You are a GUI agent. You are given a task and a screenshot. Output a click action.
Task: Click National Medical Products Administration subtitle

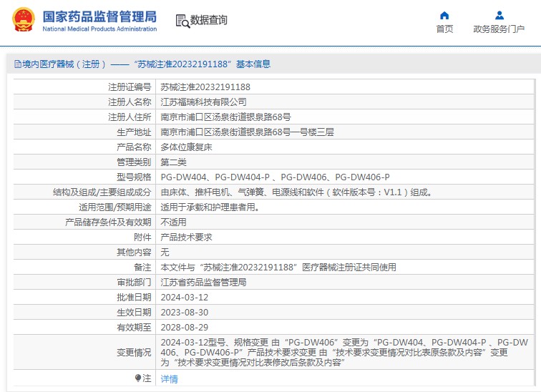(99, 29)
